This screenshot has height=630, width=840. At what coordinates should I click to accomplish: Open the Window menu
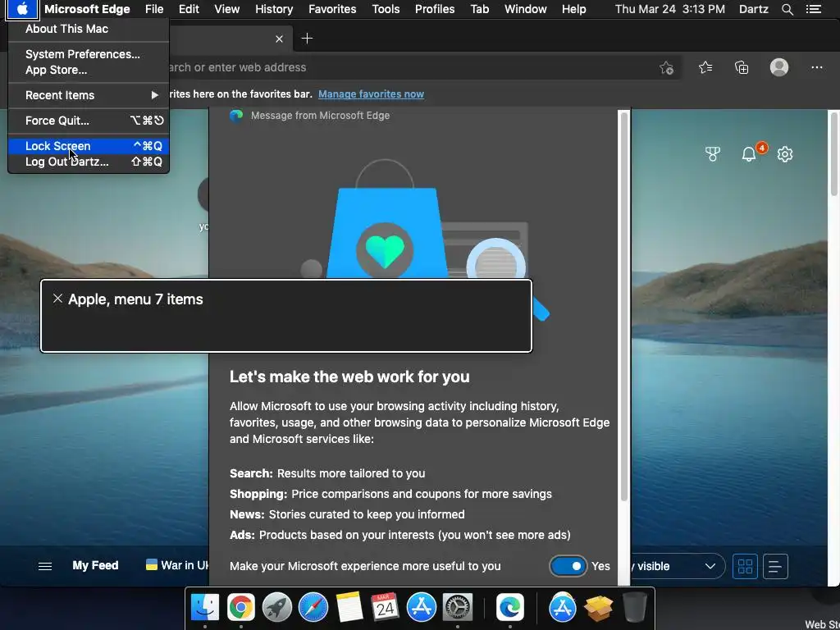[526, 9]
